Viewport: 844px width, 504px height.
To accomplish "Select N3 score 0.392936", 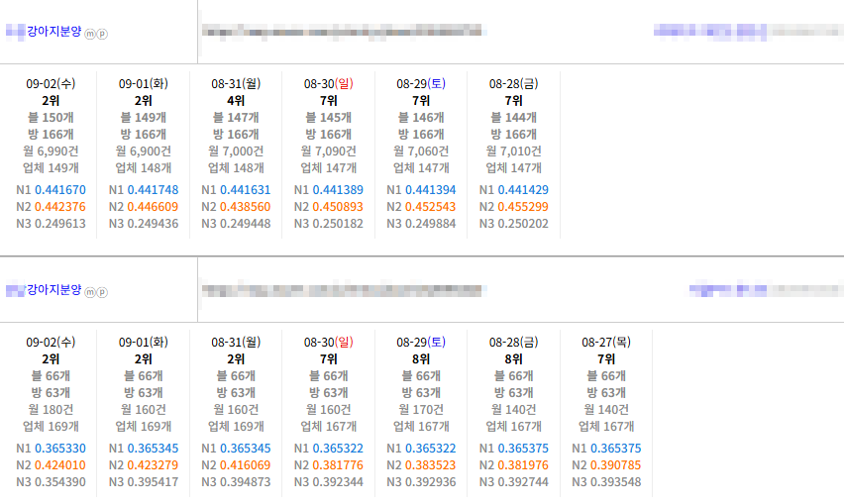I will pos(431,481).
